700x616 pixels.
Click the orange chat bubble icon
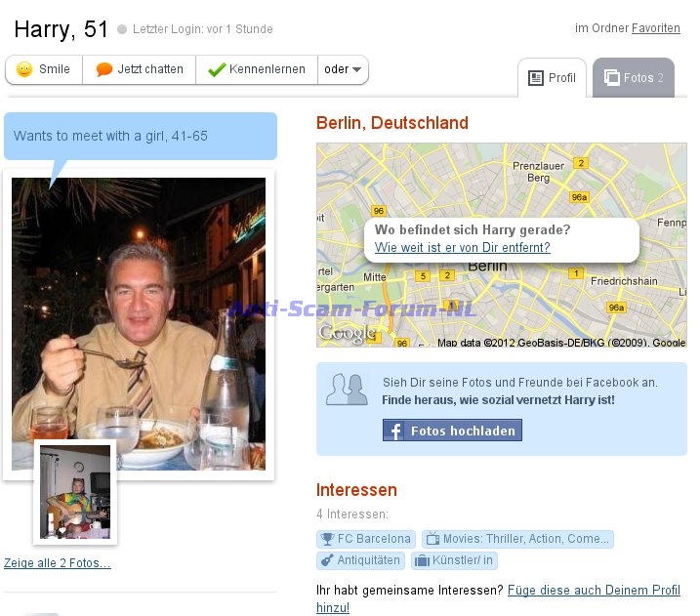point(104,70)
